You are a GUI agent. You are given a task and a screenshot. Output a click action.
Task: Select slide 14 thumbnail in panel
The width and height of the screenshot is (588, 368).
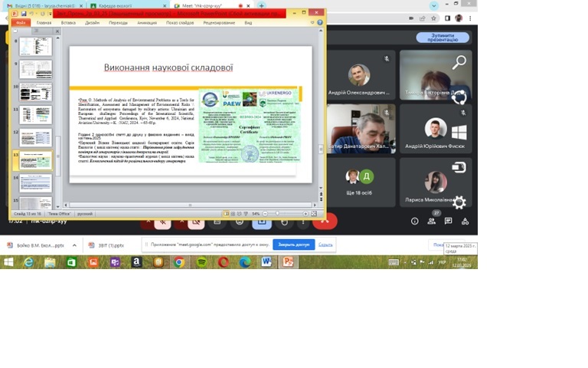coord(35,182)
